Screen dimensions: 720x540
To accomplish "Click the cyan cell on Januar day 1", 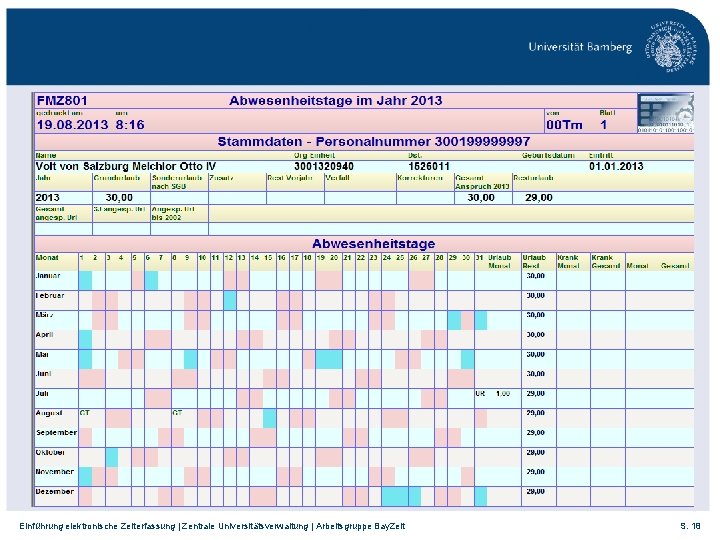I will point(85,281).
